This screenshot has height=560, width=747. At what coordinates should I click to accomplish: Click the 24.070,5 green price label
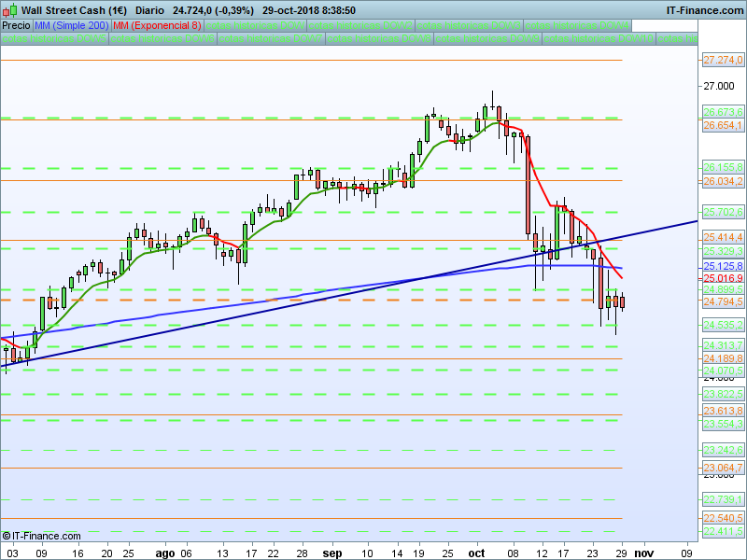pos(723,371)
